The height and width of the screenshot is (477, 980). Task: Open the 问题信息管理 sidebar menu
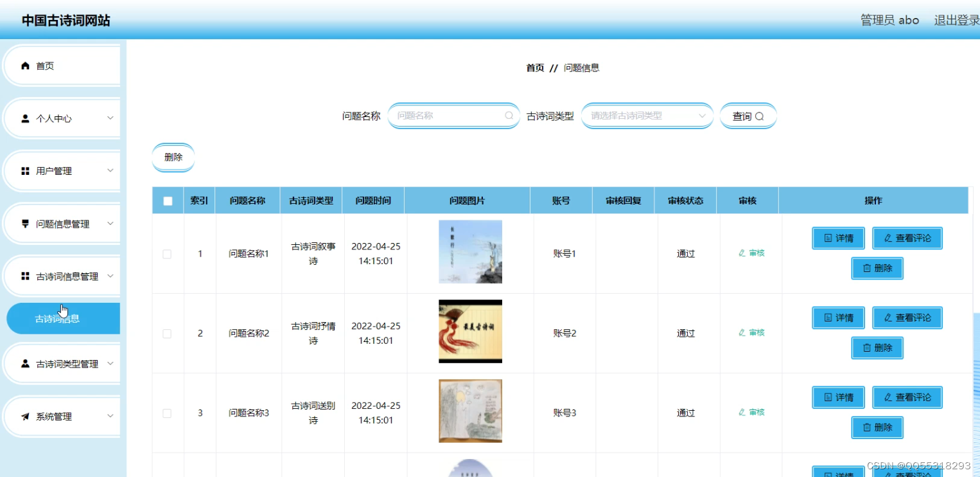click(x=62, y=224)
